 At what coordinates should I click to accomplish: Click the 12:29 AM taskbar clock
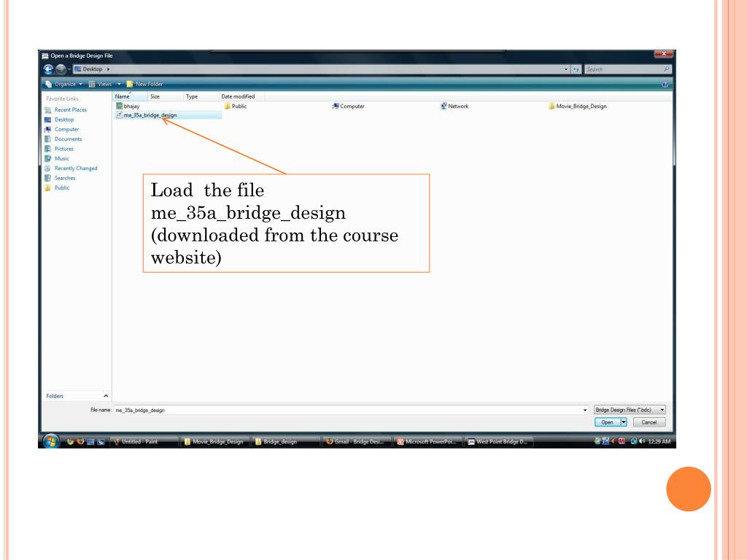659,442
